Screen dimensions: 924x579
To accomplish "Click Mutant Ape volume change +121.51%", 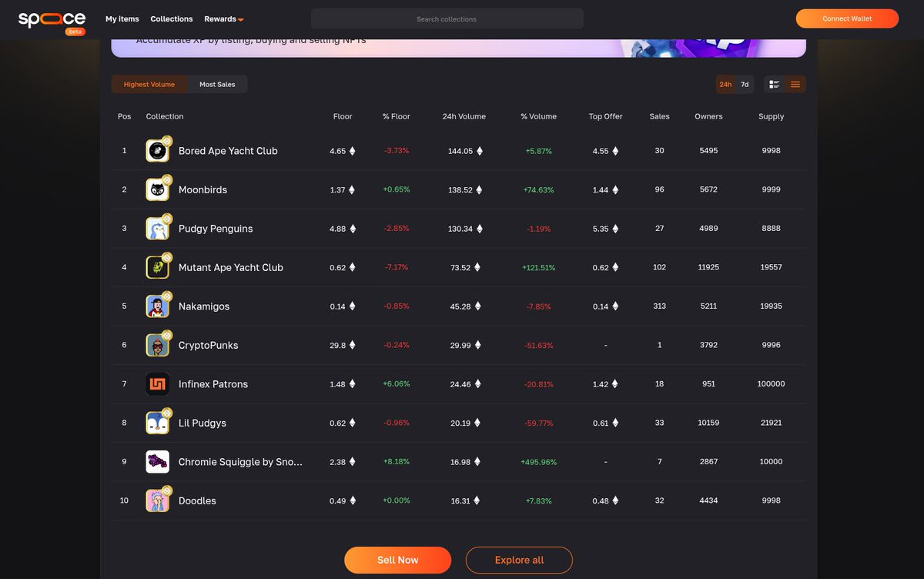I will tap(538, 267).
